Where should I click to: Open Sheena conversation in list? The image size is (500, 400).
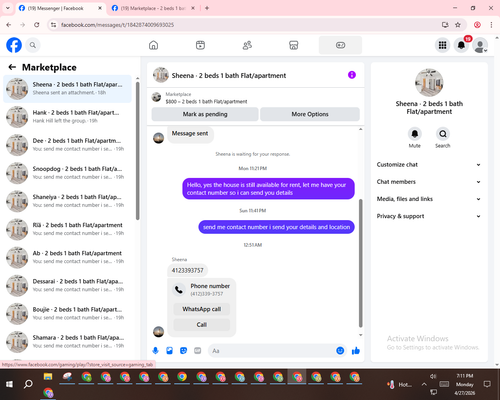(67, 89)
